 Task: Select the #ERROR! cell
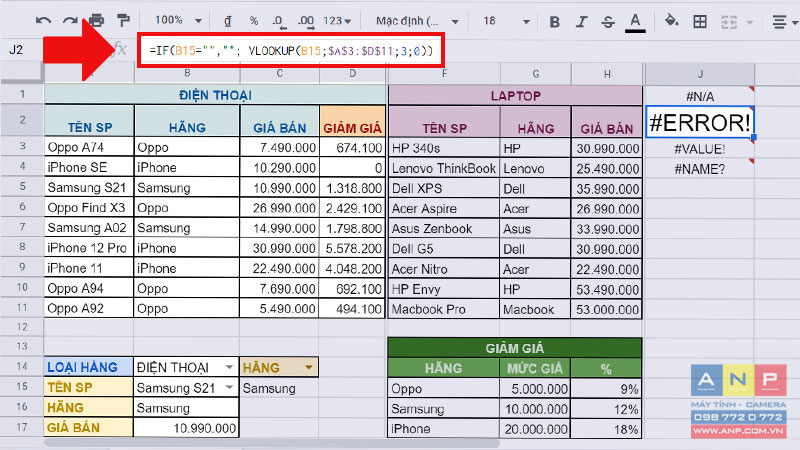click(x=700, y=122)
